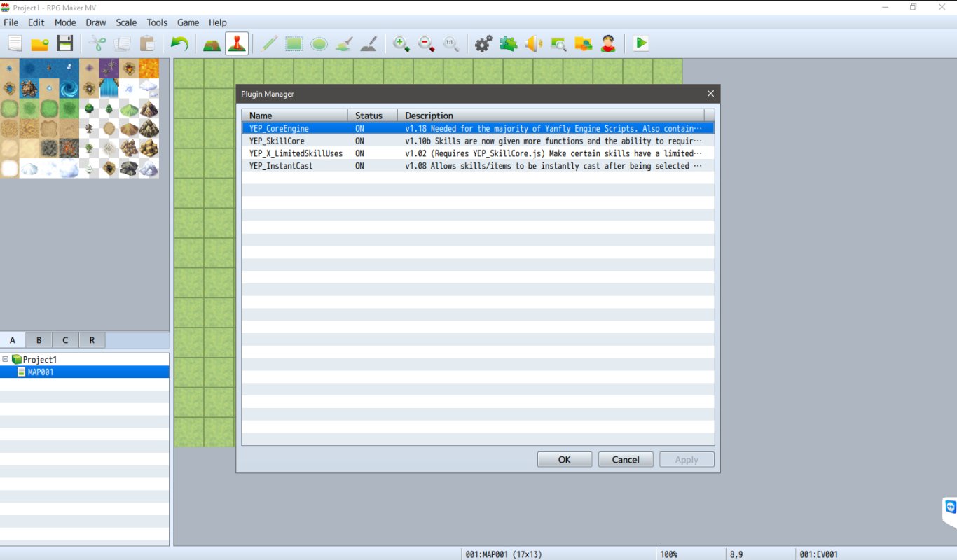This screenshot has height=560, width=957.
Task: Click the Name column header
Action: pos(295,115)
